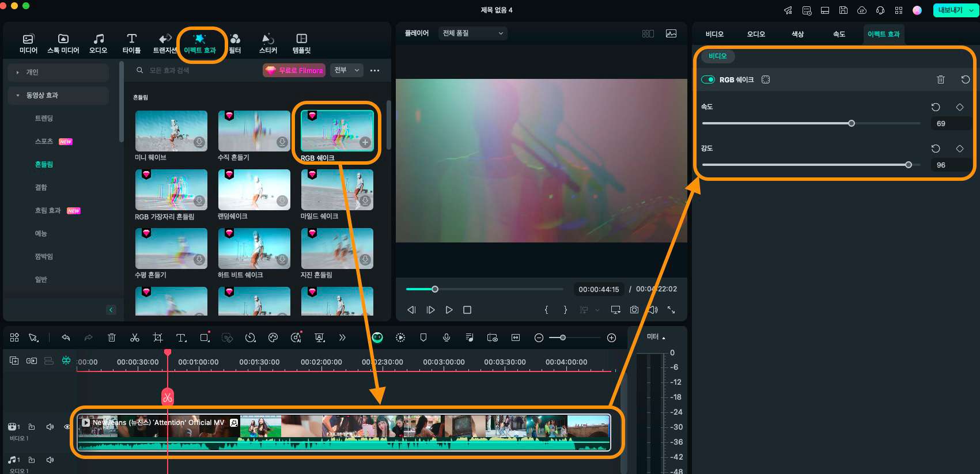The height and width of the screenshot is (474, 980).
Task: Switch to the 속도 speed tab
Action: coord(839,34)
